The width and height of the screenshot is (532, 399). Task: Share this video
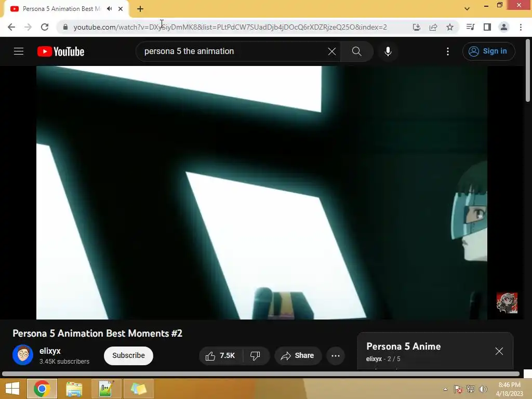click(x=298, y=355)
